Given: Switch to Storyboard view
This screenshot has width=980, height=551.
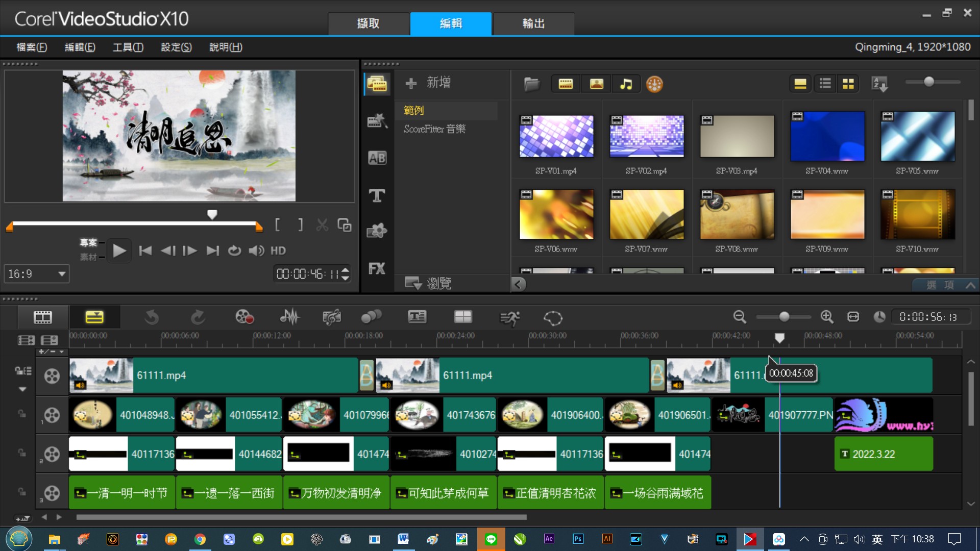Looking at the screenshot, I should 43,317.
